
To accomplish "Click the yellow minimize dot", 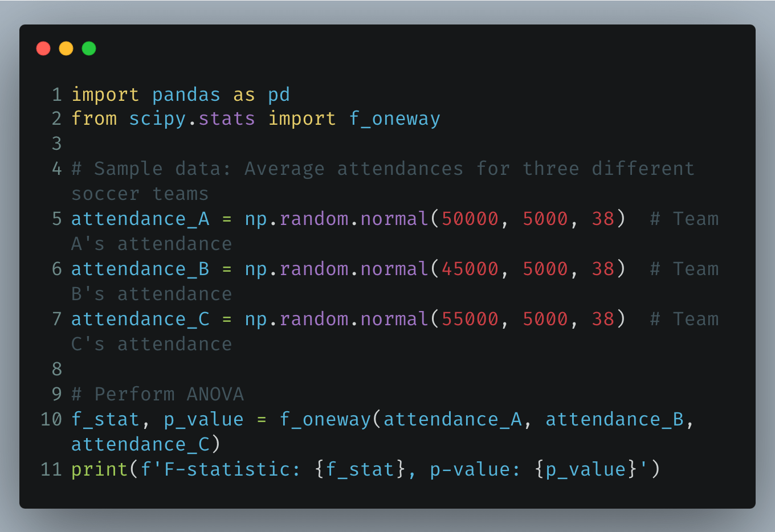I will 66,48.
